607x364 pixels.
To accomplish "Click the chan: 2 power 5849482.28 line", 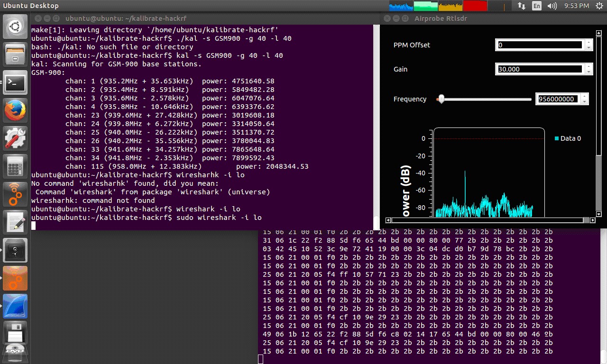I will [170, 90].
